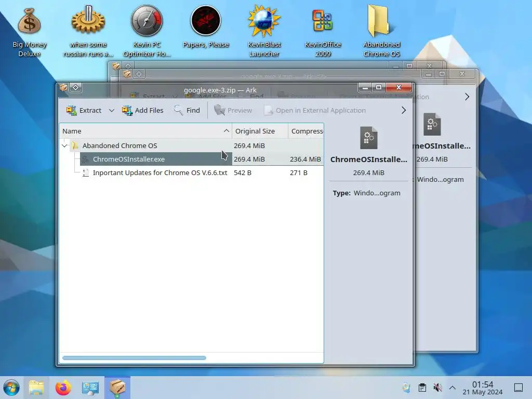Toggle the pin button in the rearmost Ark window
Screen dimensions: 532x399
128,65
